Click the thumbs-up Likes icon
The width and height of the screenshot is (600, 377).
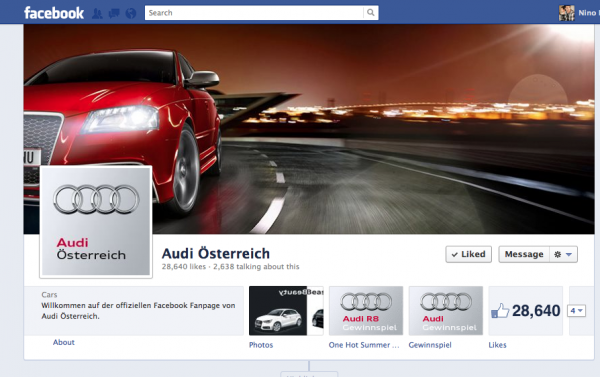(x=500, y=310)
